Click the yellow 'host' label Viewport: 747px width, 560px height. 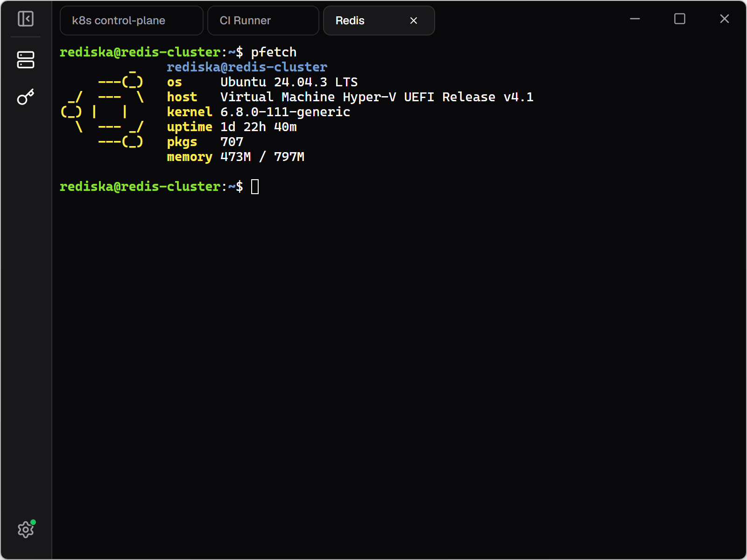point(182,97)
